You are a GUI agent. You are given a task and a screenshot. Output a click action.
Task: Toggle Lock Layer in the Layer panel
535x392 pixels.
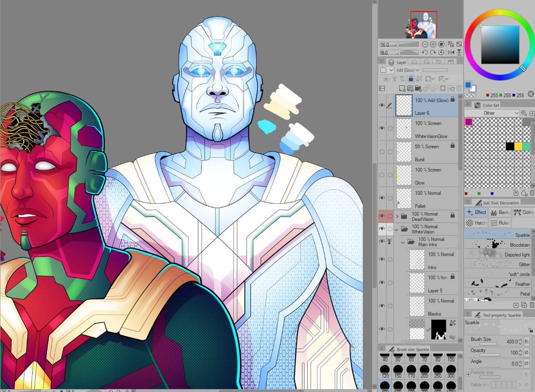[x=411, y=78]
